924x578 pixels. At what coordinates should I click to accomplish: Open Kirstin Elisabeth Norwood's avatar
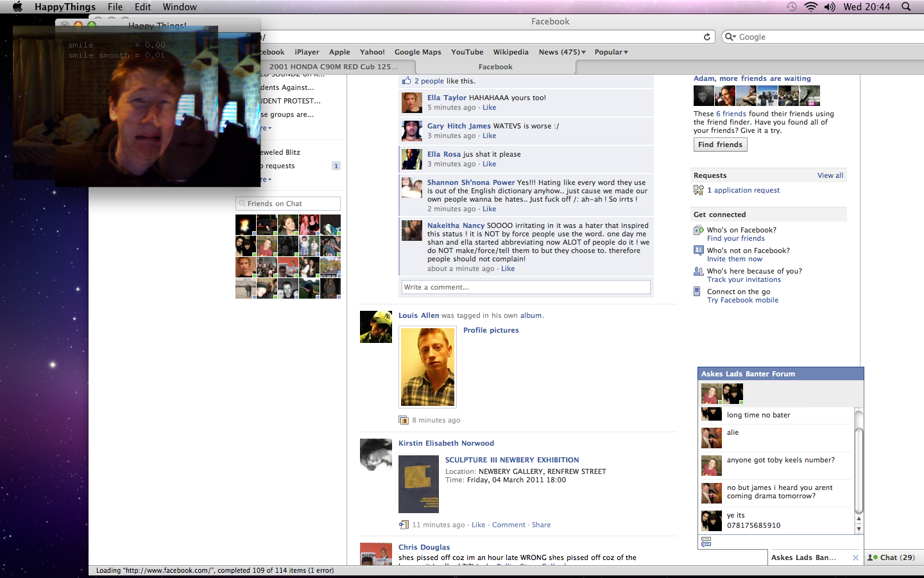(376, 455)
